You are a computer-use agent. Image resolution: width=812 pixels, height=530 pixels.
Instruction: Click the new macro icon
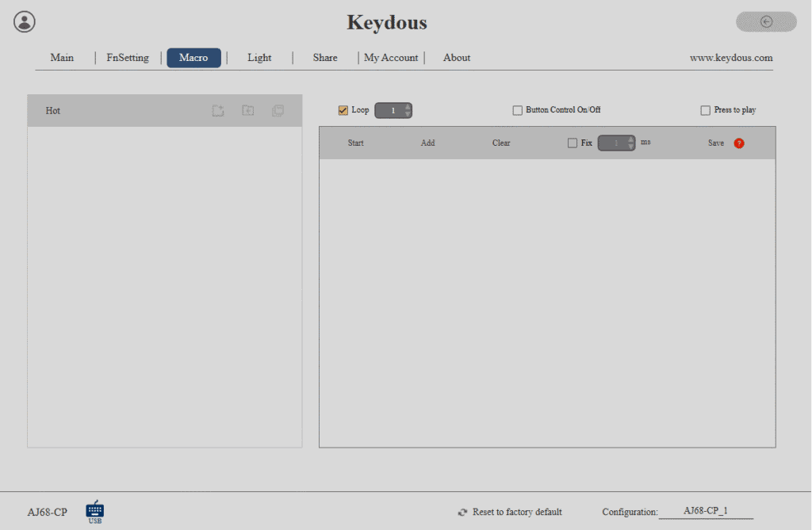[218, 110]
